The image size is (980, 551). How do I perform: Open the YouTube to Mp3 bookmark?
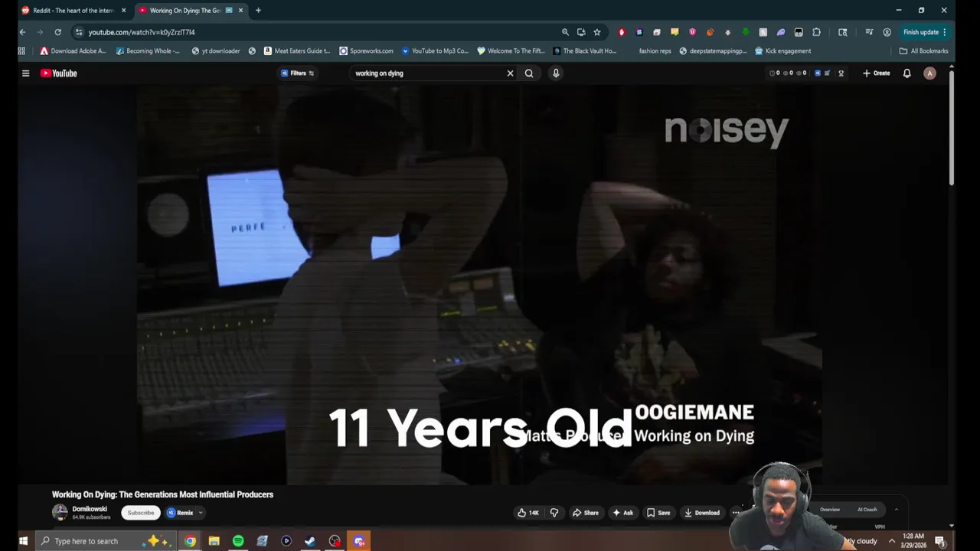[x=435, y=51]
